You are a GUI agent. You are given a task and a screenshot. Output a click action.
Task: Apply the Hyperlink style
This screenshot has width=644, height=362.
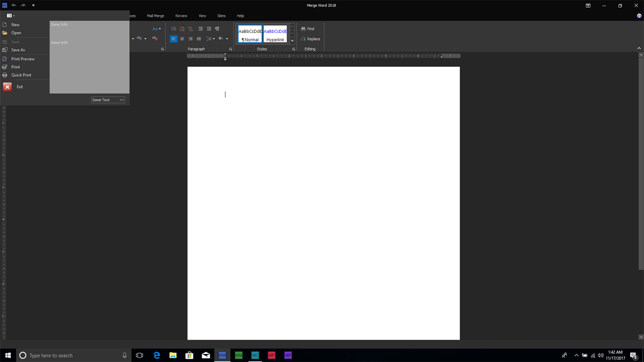click(275, 34)
